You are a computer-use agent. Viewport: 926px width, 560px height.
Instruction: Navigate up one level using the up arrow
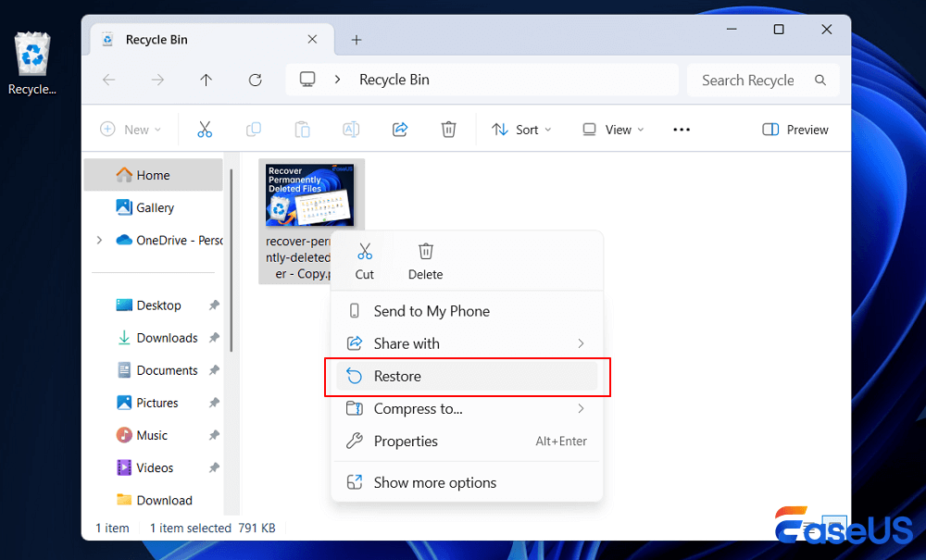tap(206, 80)
